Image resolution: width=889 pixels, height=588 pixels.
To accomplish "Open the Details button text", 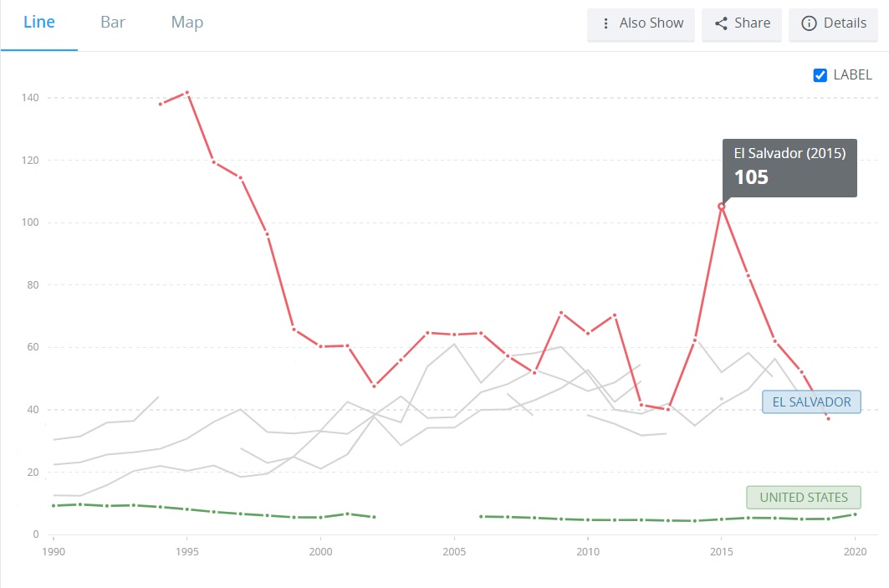I will pyautogui.click(x=845, y=23).
